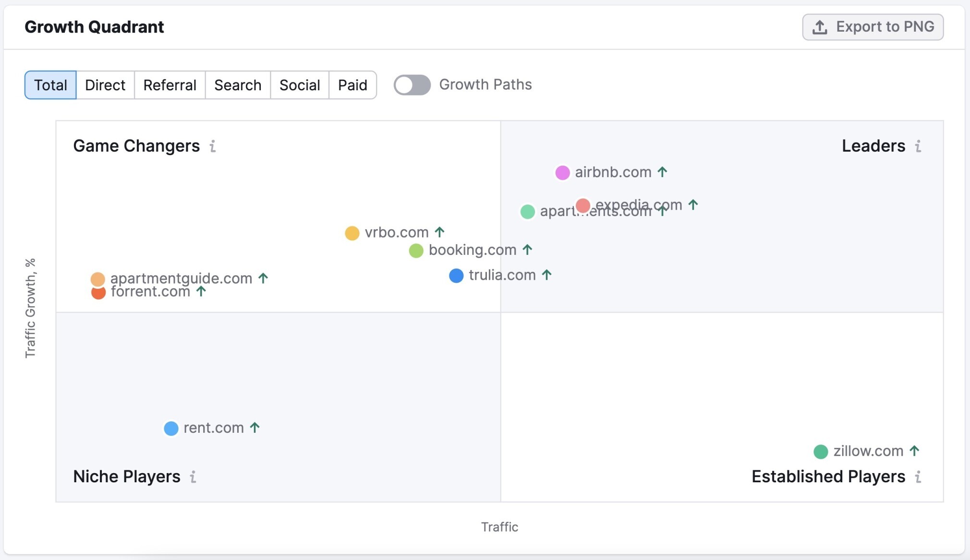The height and width of the screenshot is (560, 970).
Task: Click the booking.com label
Action: (x=473, y=250)
